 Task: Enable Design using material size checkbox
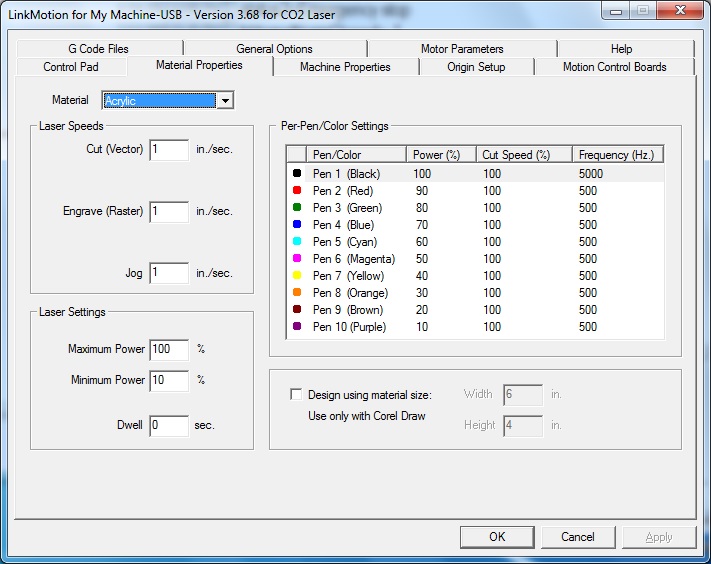295,395
